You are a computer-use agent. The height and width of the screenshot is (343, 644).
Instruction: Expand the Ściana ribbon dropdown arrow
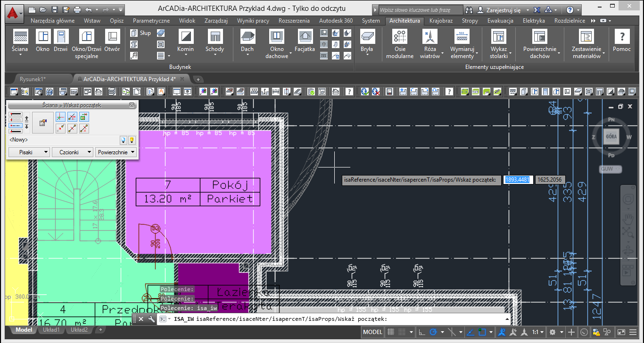click(x=20, y=55)
